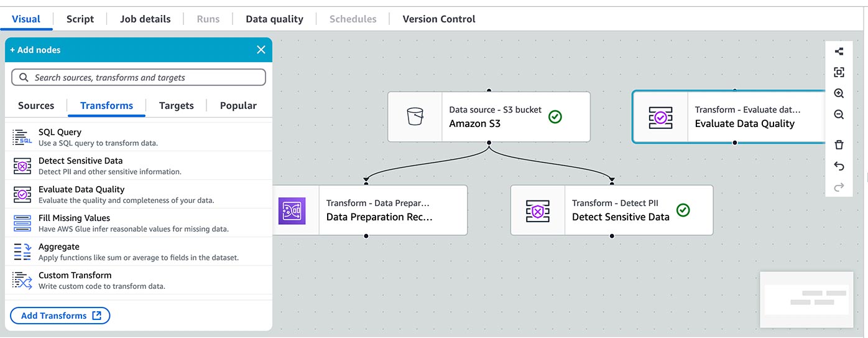Image resolution: width=868 pixels, height=338 pixels.
Task: Click the output connector below Detect Sensitive Data node
Action: 612,236
